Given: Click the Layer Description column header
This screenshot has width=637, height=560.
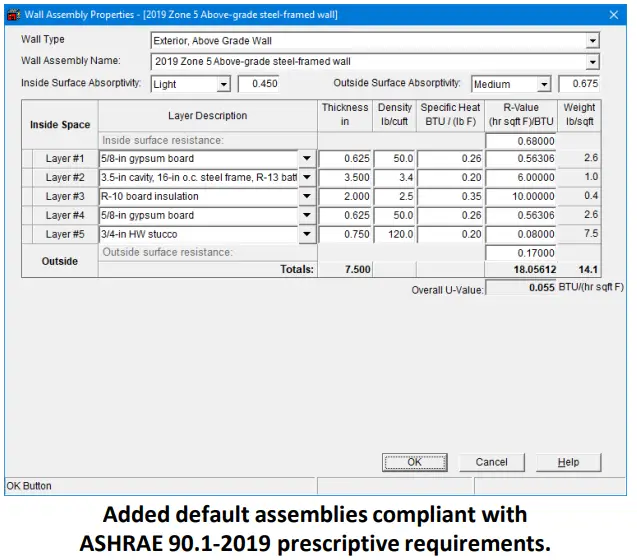Looking at the screenshot, I should click(208, 115).
